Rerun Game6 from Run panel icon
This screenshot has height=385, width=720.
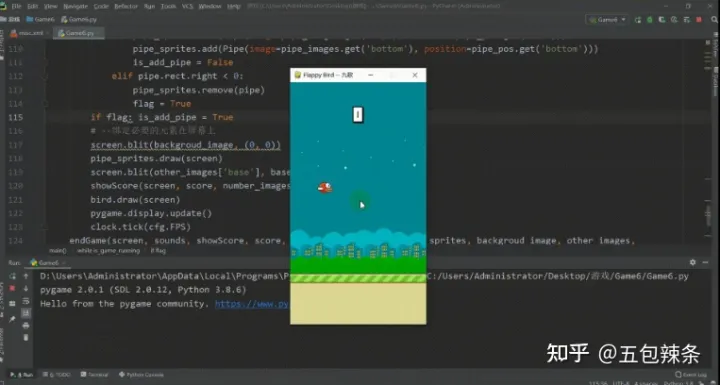(12, 276)
